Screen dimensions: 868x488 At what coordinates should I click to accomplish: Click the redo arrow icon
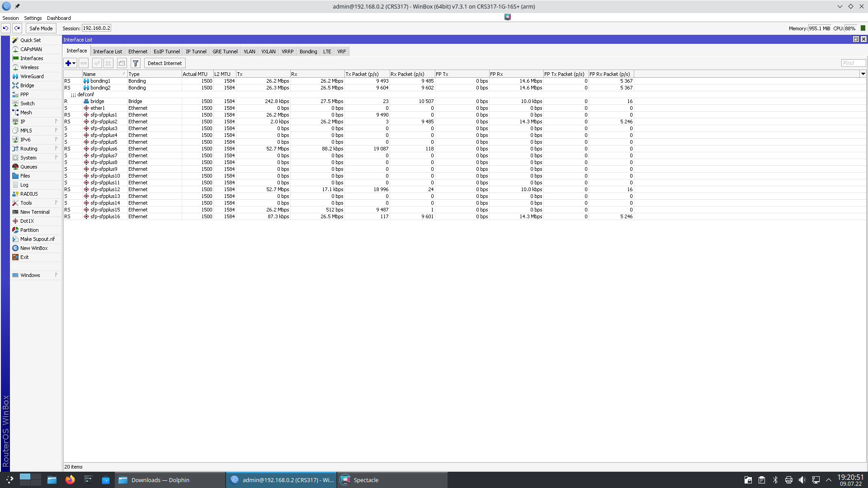coord(17,28)
